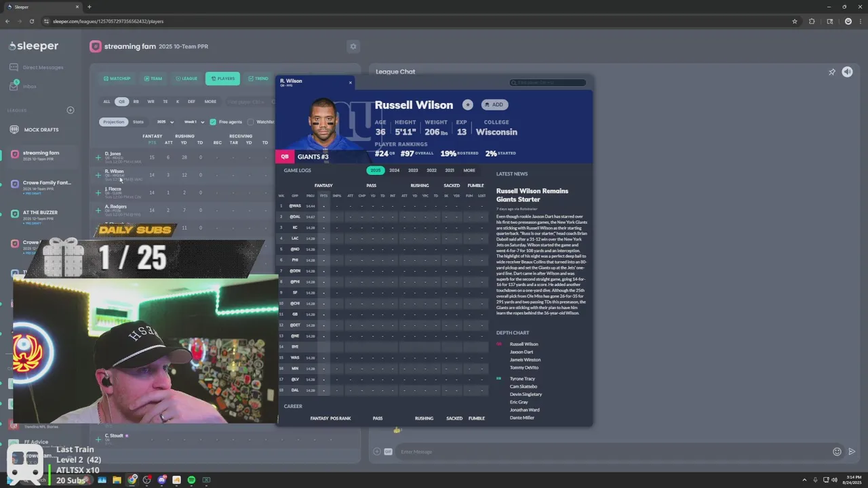Open the TREND tab
868x488 pixels.
point(258,79)
